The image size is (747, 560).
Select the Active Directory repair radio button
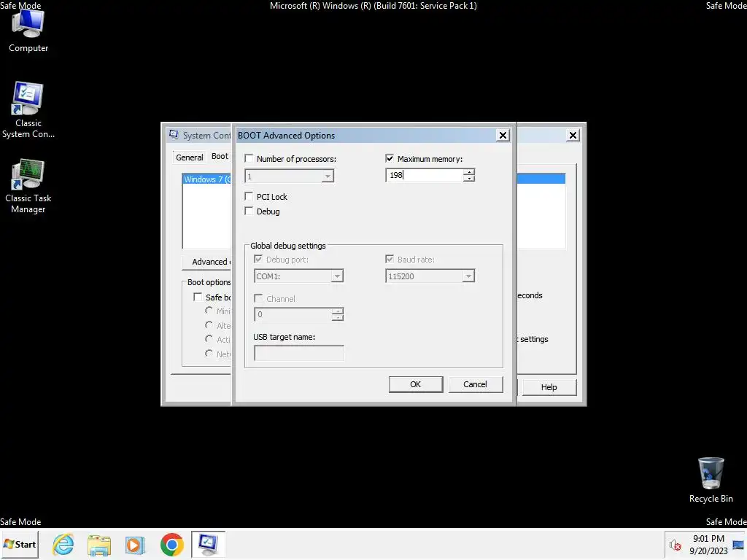[209, 338]
